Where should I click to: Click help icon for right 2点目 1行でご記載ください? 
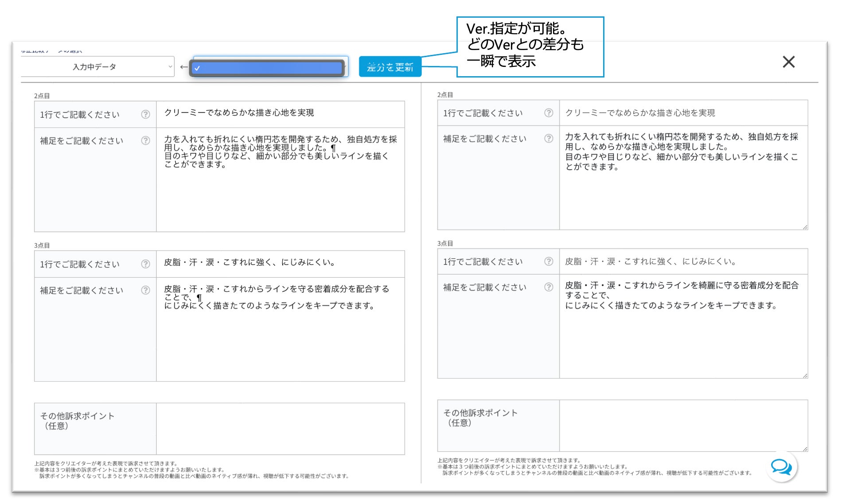[549, 112]
